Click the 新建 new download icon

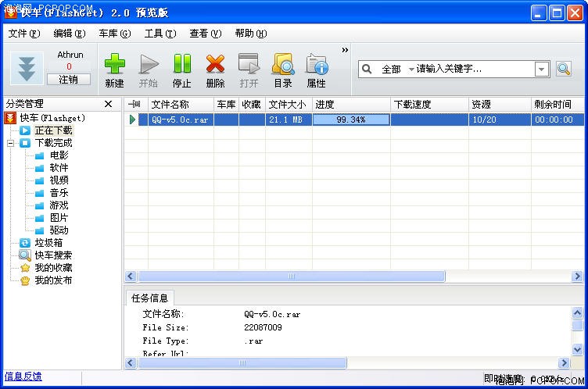[114, 64]
